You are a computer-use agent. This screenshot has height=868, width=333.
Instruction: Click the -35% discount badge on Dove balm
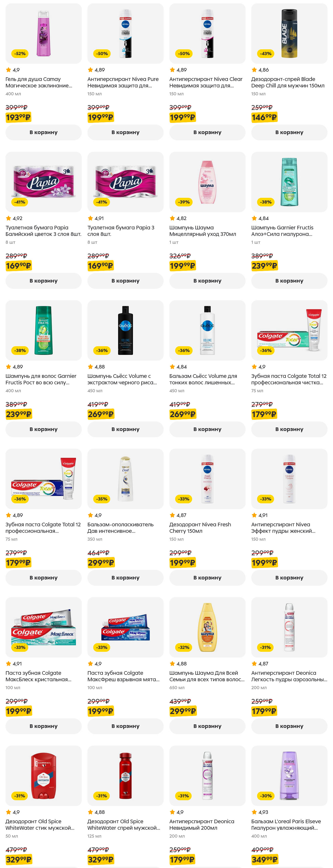pos(102,499)
